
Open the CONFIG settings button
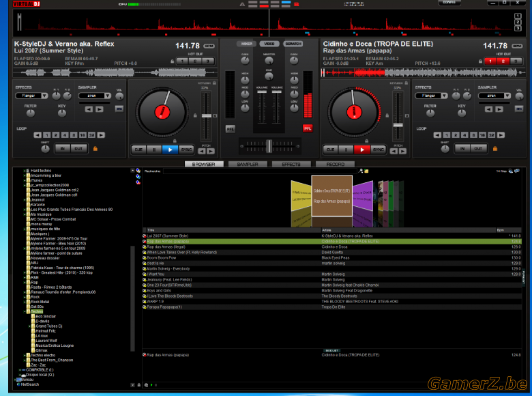449,3
